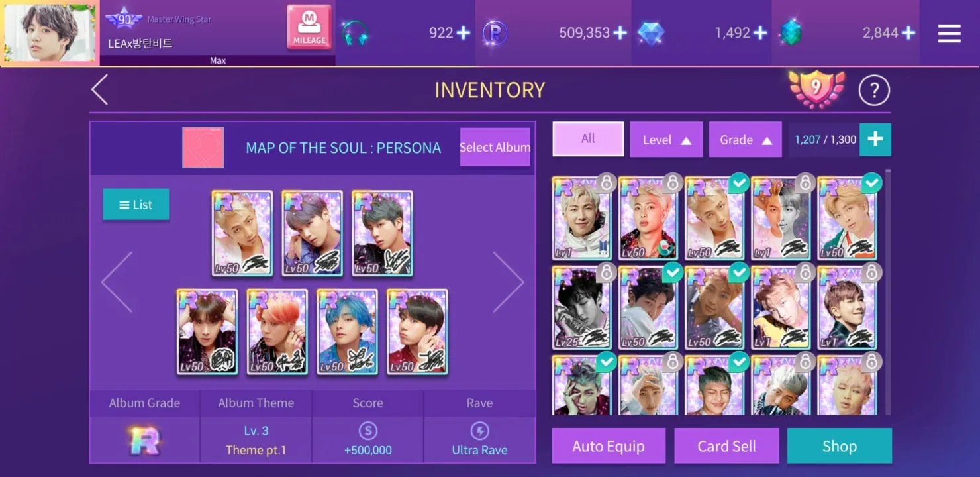Show next album with right chevron
Viewport: 980px width, 477px height.
(x=508, y=282)
